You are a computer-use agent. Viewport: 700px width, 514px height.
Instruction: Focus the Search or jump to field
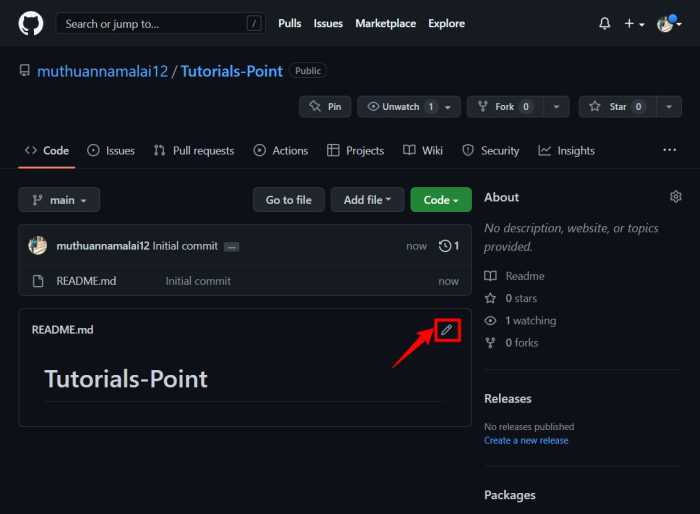[160, 23]
